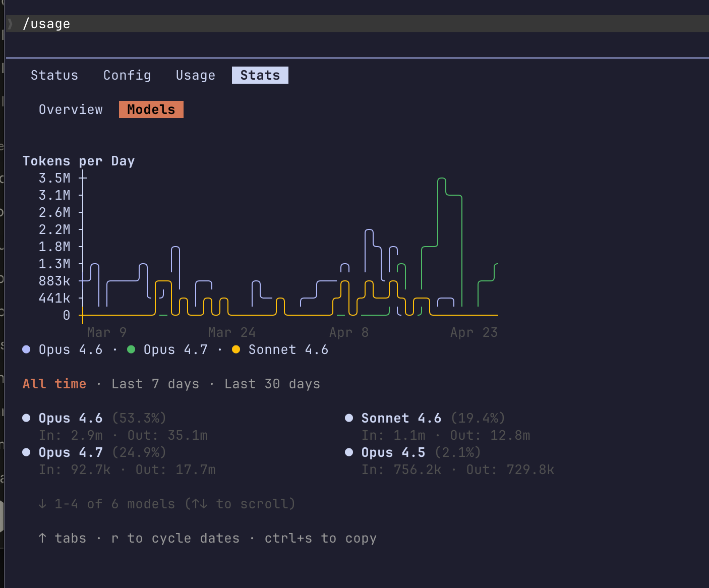Select the Usage tab
The height and width of the screenshot is (588, 709).
click(x=196, y=75)
